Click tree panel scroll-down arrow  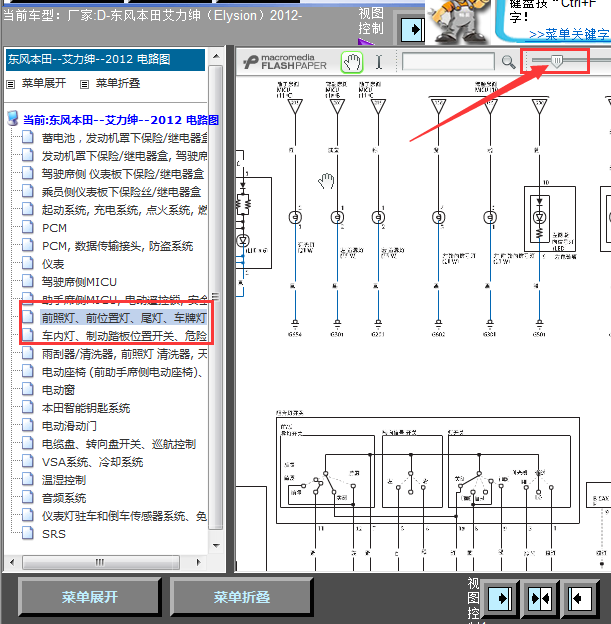tap(216, 546)
